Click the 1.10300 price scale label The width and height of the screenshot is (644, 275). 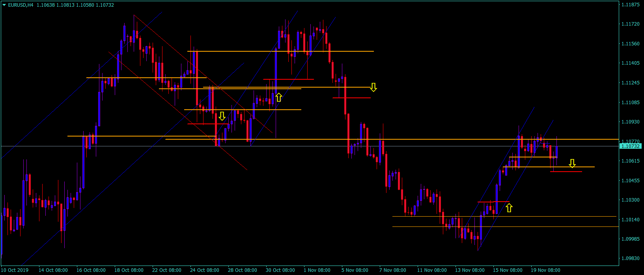(630, 200)
